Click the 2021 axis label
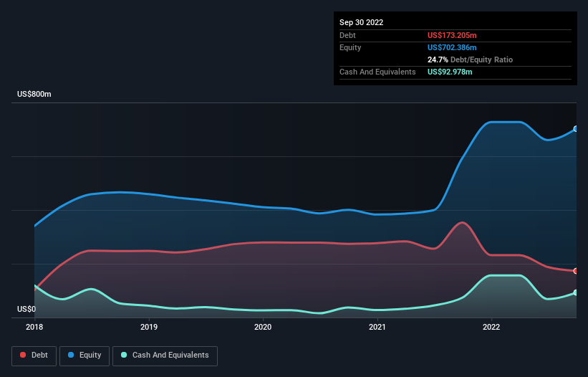This screenshot has height=377, width=588. 377,327
